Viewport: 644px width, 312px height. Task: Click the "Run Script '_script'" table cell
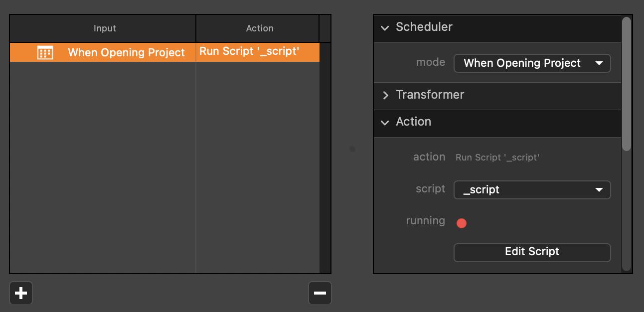pyautogui.click(x=249, y=52)
